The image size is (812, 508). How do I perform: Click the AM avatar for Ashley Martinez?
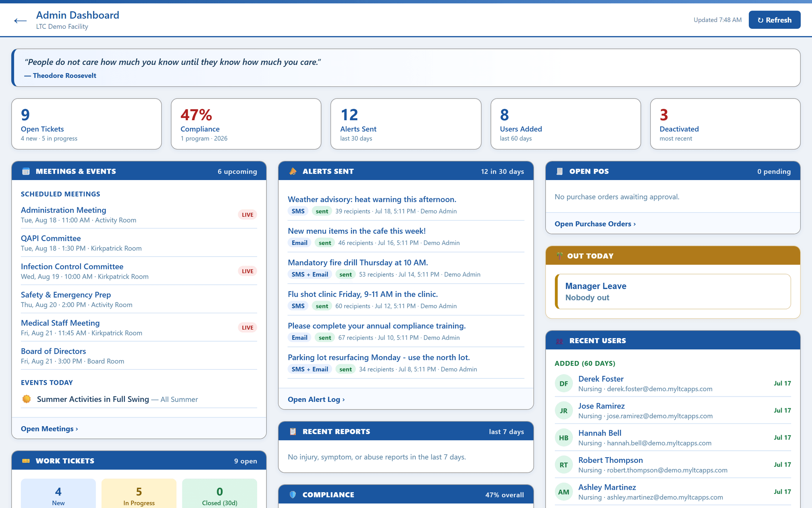[564, 492]
